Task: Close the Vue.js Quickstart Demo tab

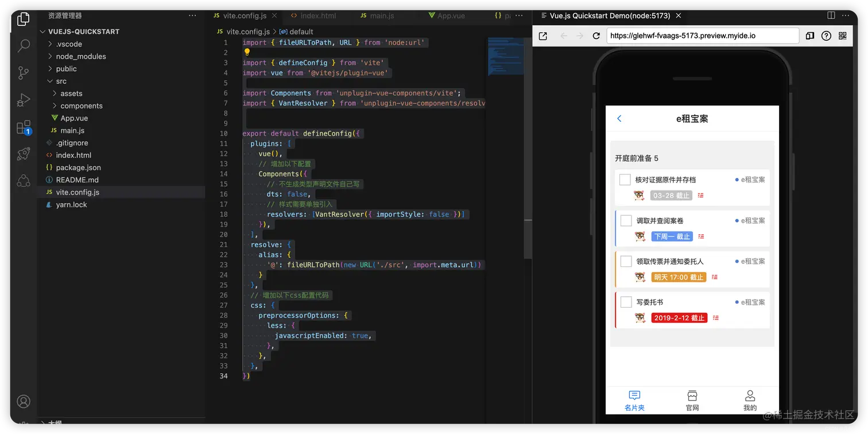Action: click(x=678, y=15)
